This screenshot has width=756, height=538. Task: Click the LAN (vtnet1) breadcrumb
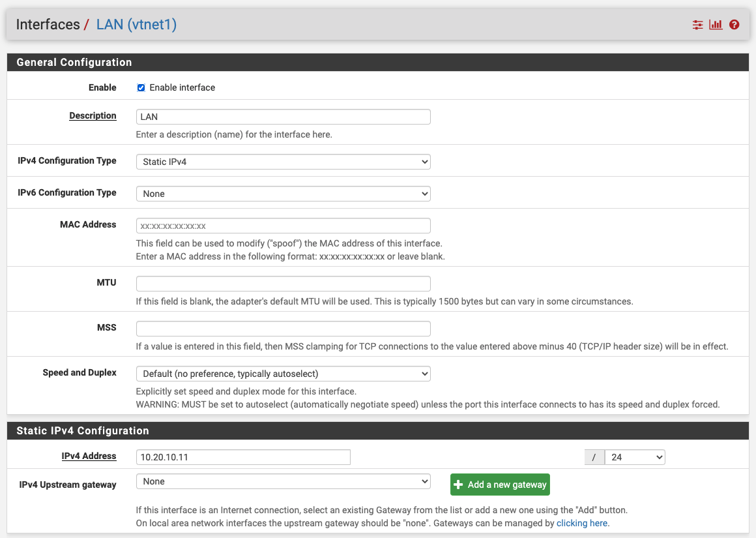[136, 24]
